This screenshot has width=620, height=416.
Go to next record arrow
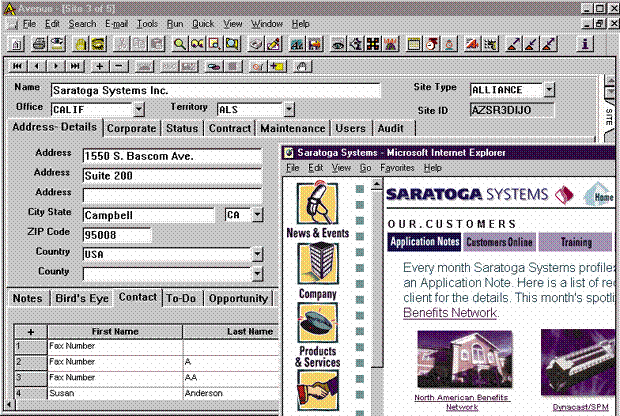(56, 66)
